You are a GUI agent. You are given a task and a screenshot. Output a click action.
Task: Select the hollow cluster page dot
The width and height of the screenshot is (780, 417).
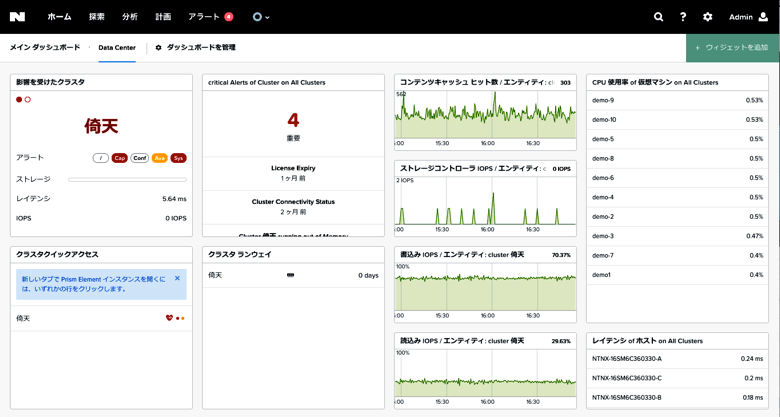tap(28, 100)
